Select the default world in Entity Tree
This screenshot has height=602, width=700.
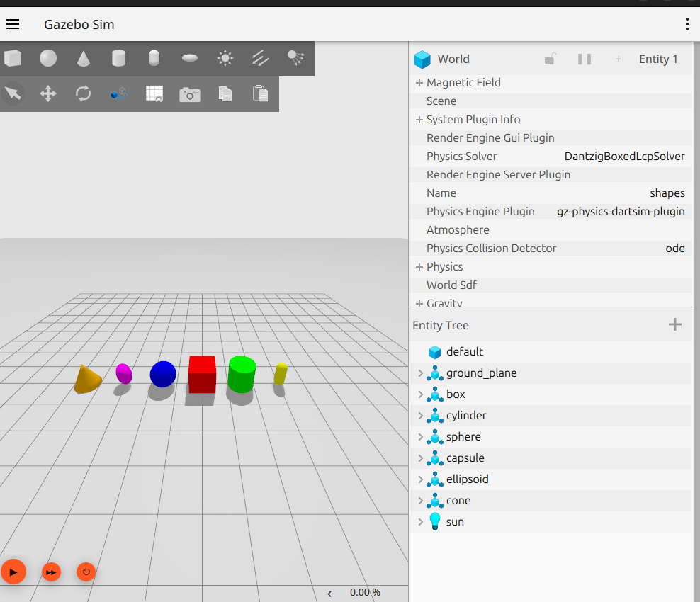tap(551, 352)
